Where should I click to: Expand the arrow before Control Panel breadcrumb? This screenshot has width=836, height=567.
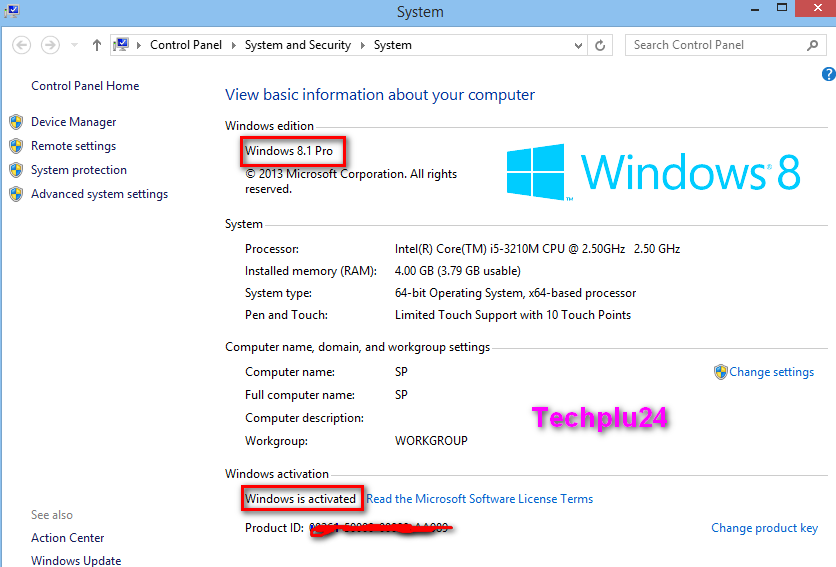[x=139, y=45]
